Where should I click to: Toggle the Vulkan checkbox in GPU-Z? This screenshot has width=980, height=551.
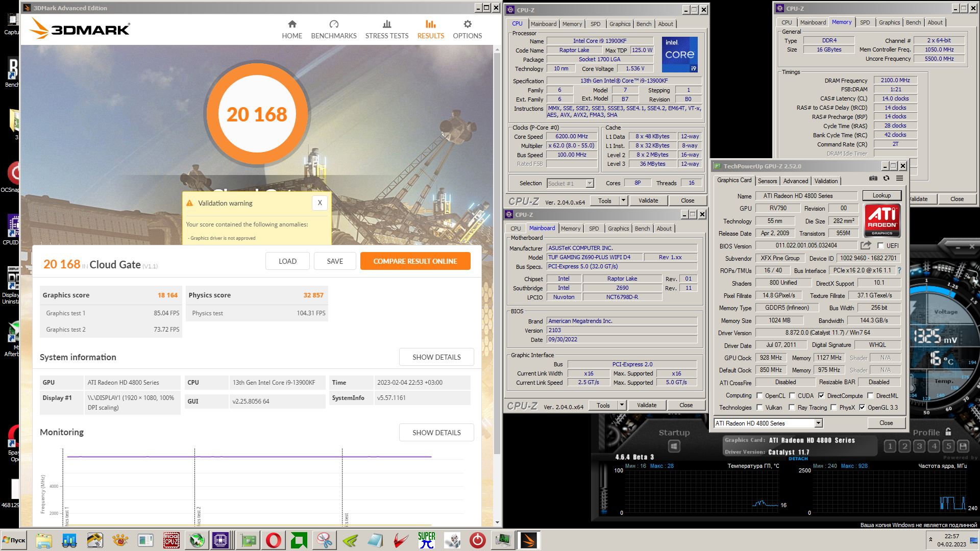[759, 407]
